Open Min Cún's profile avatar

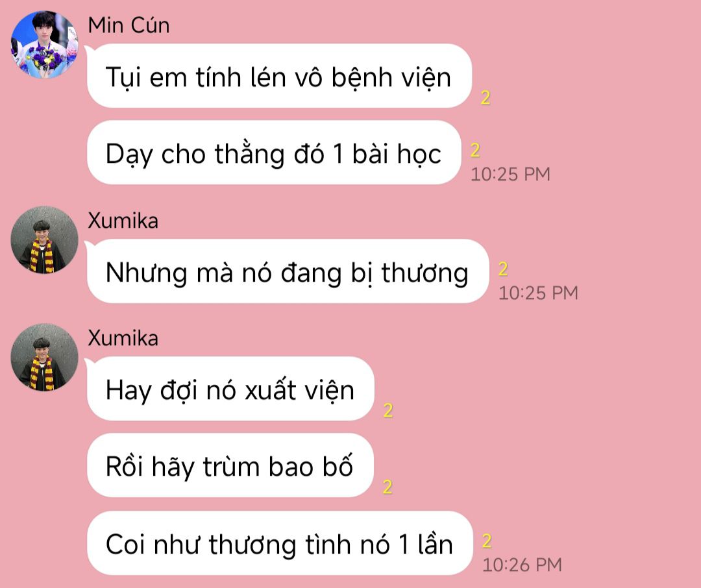pos(44,45)
